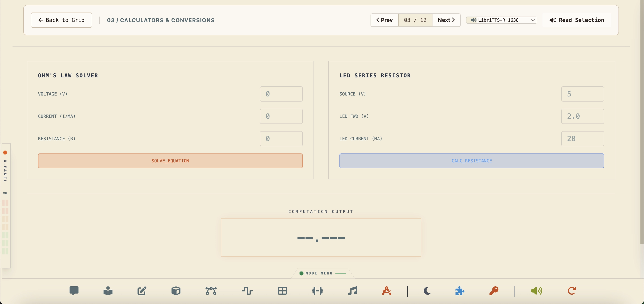Go back to the grid
644x304 pixels.
61,20
